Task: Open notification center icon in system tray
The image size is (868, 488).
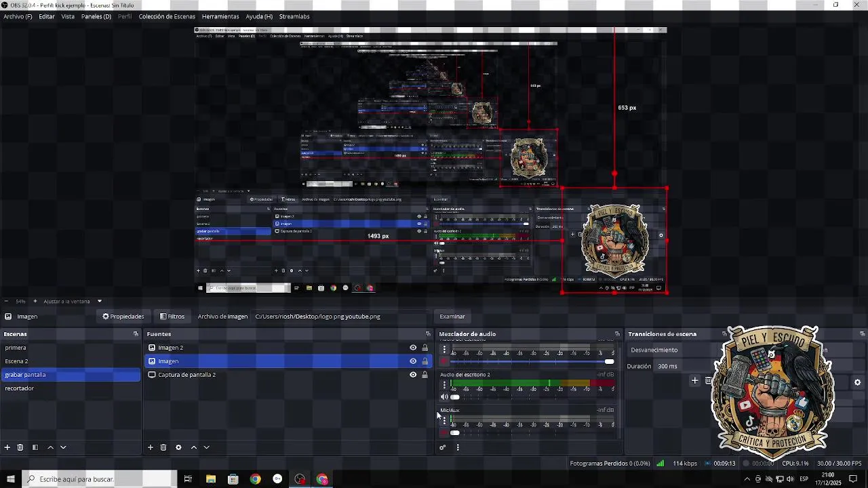Action: point(853,479)
